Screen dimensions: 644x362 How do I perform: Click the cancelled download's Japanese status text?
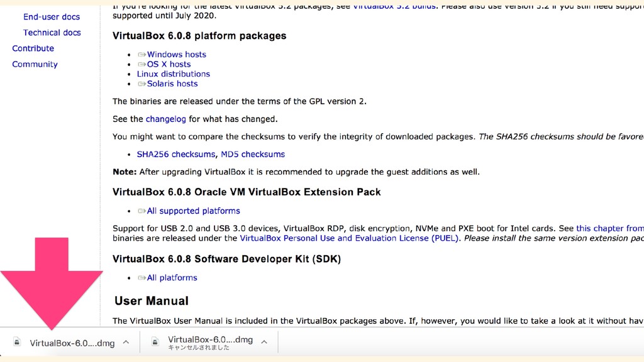click(199, 348)
